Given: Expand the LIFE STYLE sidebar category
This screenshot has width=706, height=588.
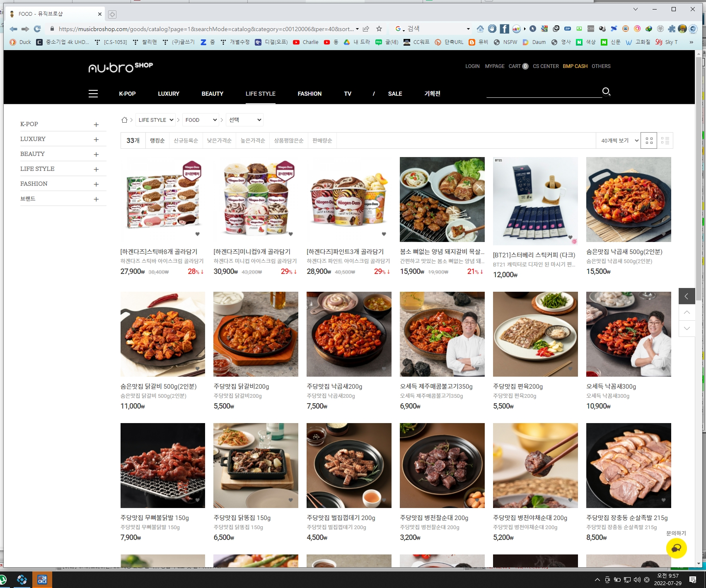Looking at the screenshot, I should tap(96, 169).
